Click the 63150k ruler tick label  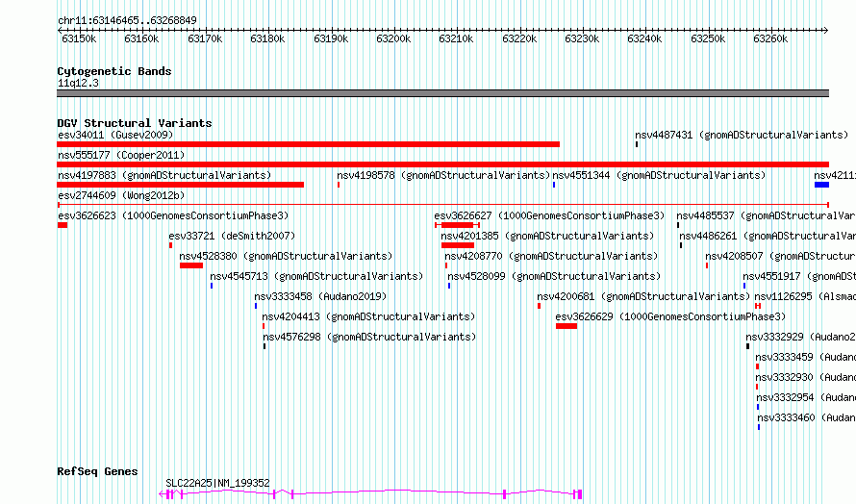tap(79, 38)
